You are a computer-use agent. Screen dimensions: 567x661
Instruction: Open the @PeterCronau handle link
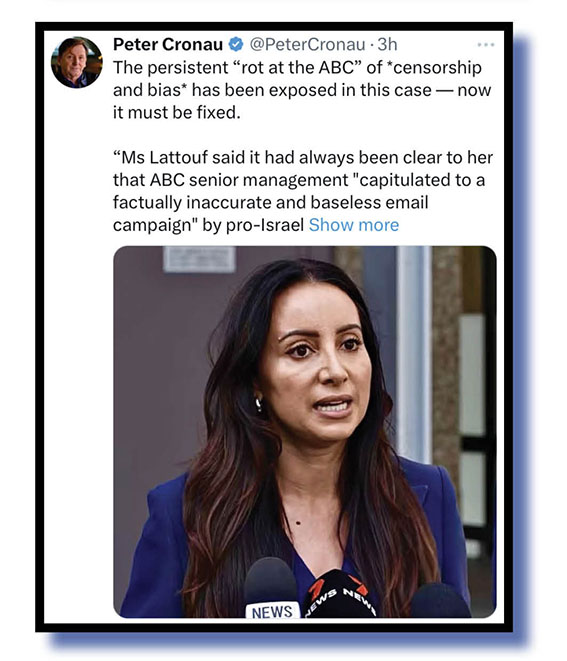tap(308, 44)
